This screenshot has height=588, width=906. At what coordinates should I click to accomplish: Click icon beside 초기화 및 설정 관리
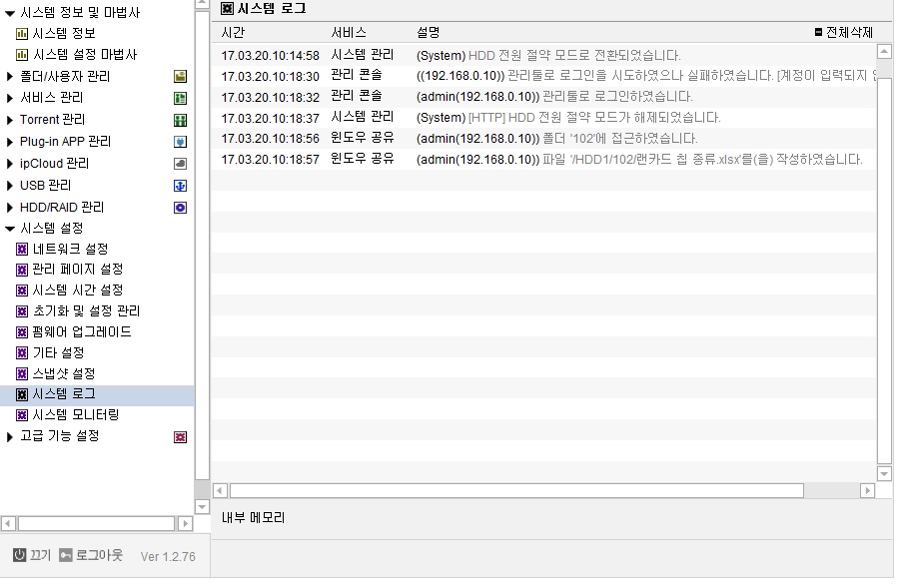click(x=22, y=311)
